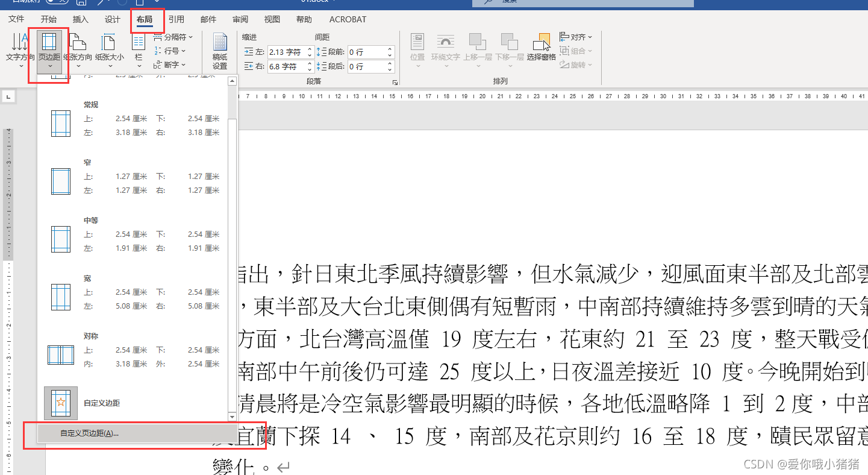Image resolution: width=868 pixels, height=475 pixels.
Task: Click the 窄 margins thumbnail icon
Action: coord(61,181)
